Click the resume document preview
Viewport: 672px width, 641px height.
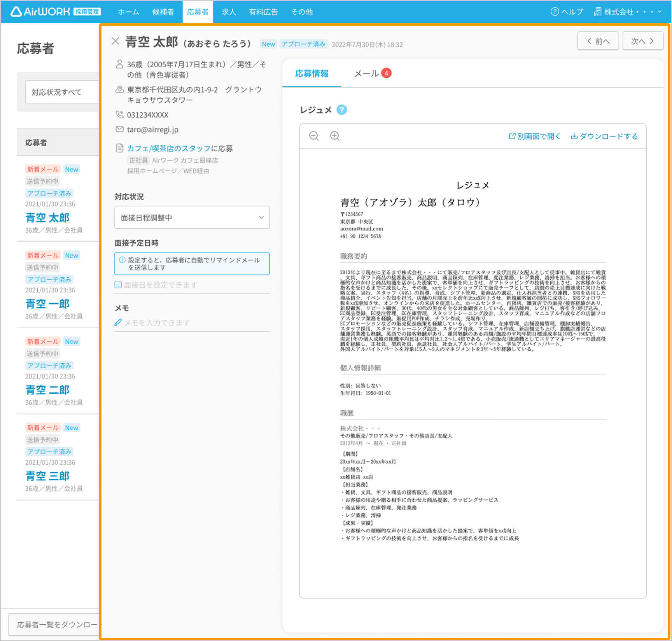(x=473, y=373)
